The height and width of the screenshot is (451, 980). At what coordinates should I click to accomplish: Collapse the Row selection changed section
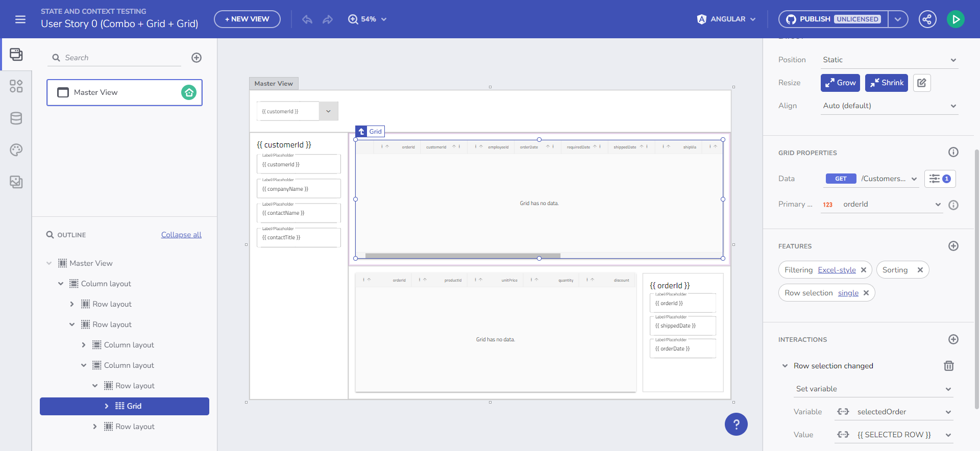click(785, 366)
